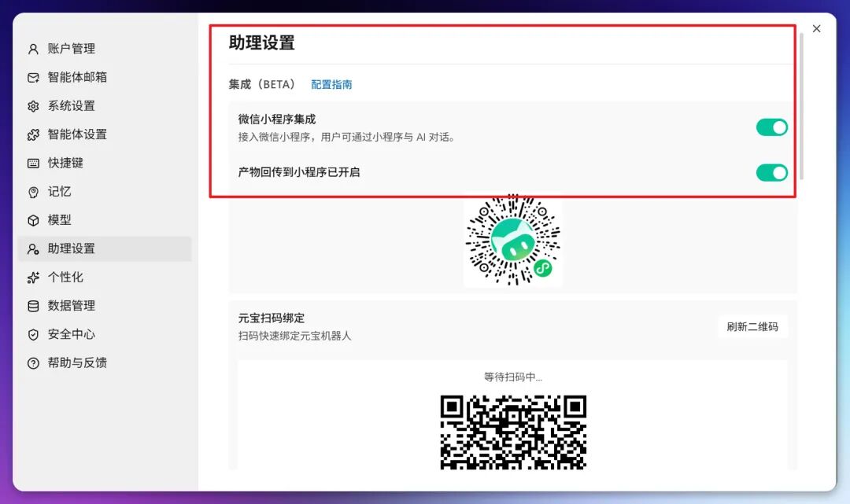The width and height of the screenshot is (850, 504).
Task: Go to 系统设置 section
Action: [105, 106]
